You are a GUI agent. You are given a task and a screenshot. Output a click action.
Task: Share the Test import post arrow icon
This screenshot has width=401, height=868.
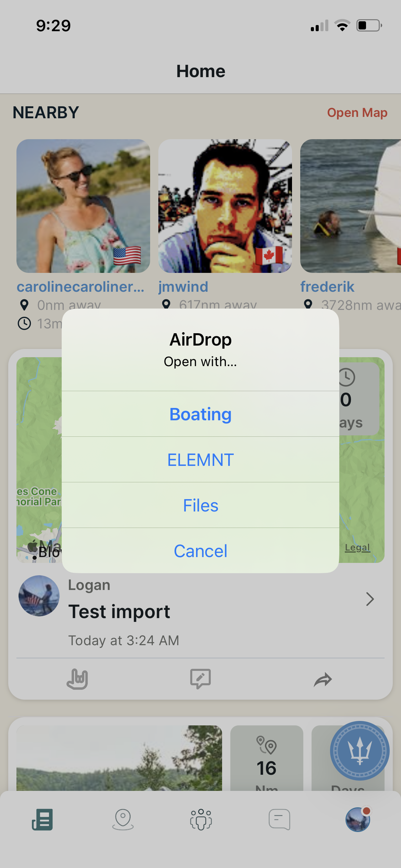click(323, 679)
